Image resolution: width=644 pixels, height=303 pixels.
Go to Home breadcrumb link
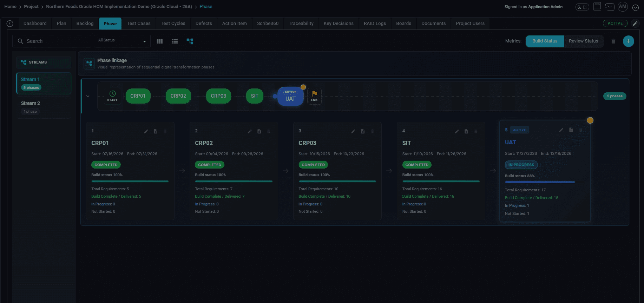click(10, 7)
